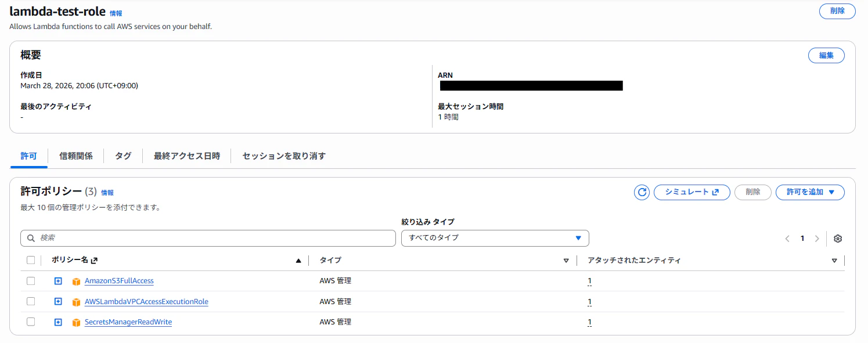The width and height of the screenshot is (868, 343).
Task: Click the ascending sort arrow for ポリシー名
Action: [298, 261]
